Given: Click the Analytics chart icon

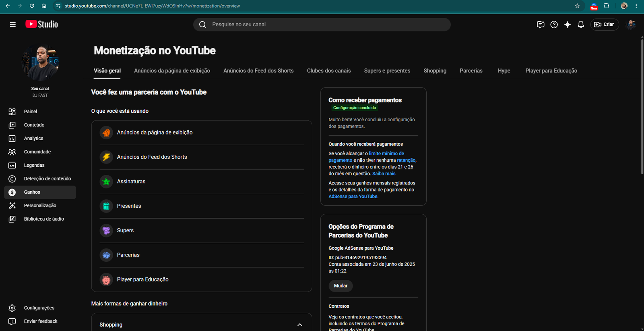Looking at the screenshot, I should 12,139.
